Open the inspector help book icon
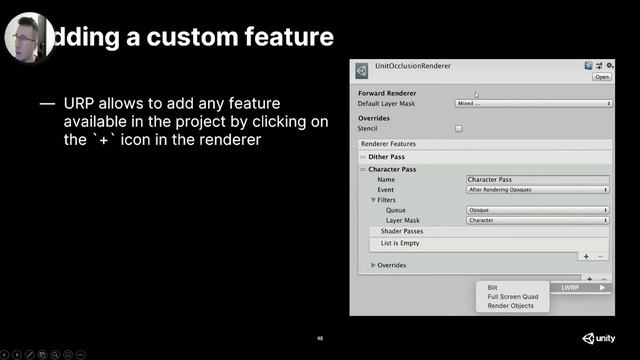Viewport: 640px width, 360px height. click(x=588, y=65)
